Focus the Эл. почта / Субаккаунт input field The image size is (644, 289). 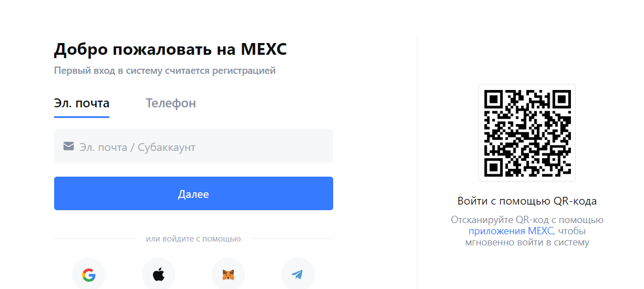click(x=194, y=146)
